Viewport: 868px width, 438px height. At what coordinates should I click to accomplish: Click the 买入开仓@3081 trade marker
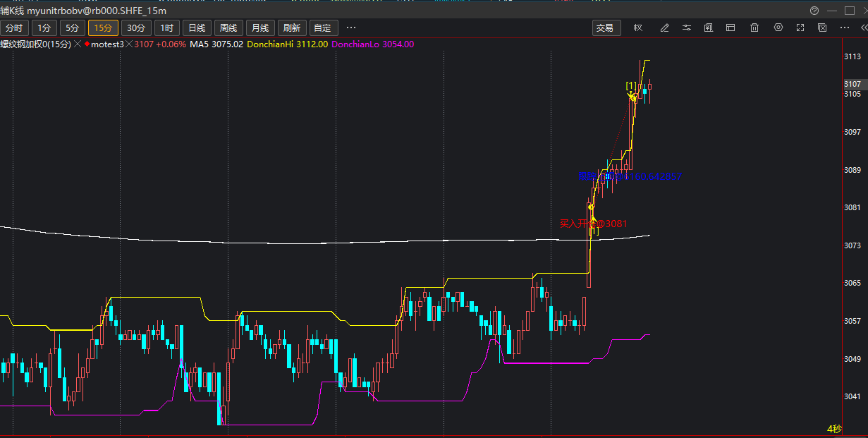(x=593, y=224)
